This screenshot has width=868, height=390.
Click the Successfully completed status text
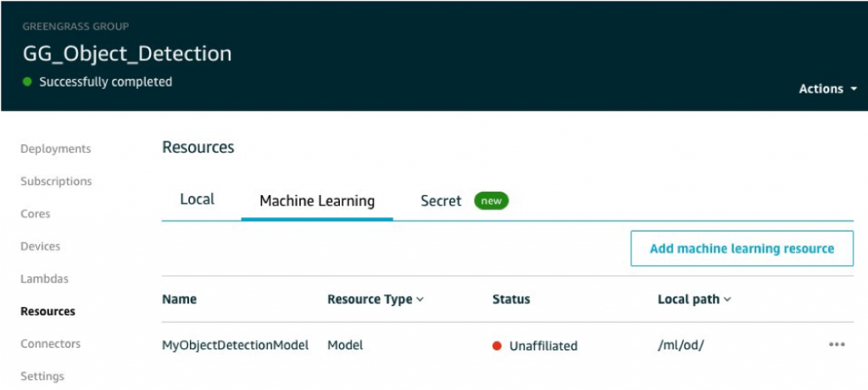105,82
